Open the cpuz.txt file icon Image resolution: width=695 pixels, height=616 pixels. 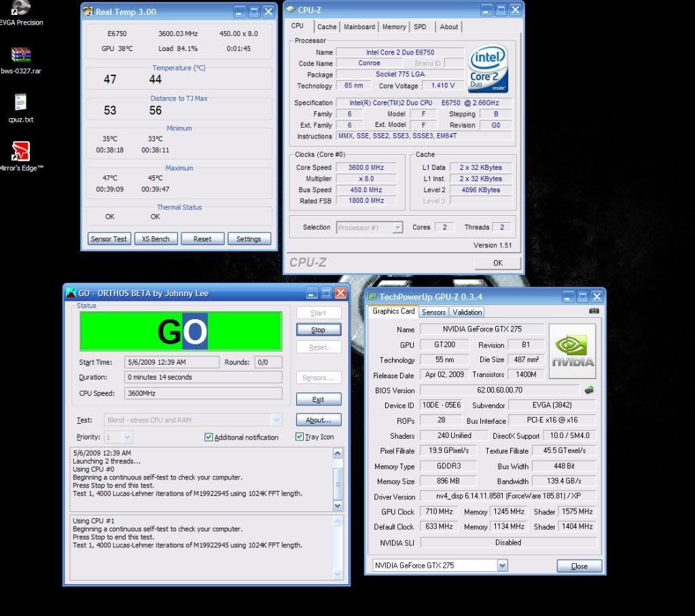pos(20,102)
